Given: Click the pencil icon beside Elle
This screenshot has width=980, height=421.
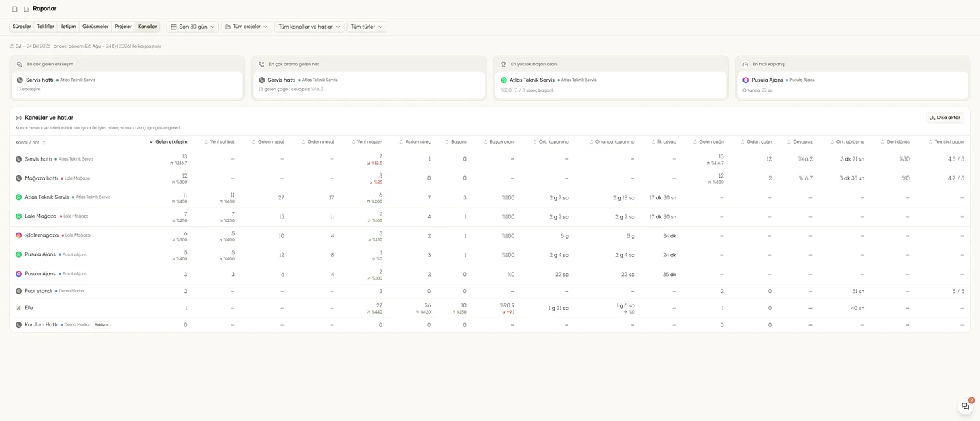Looking at the screenshot, I should click(x=19, y=308).
